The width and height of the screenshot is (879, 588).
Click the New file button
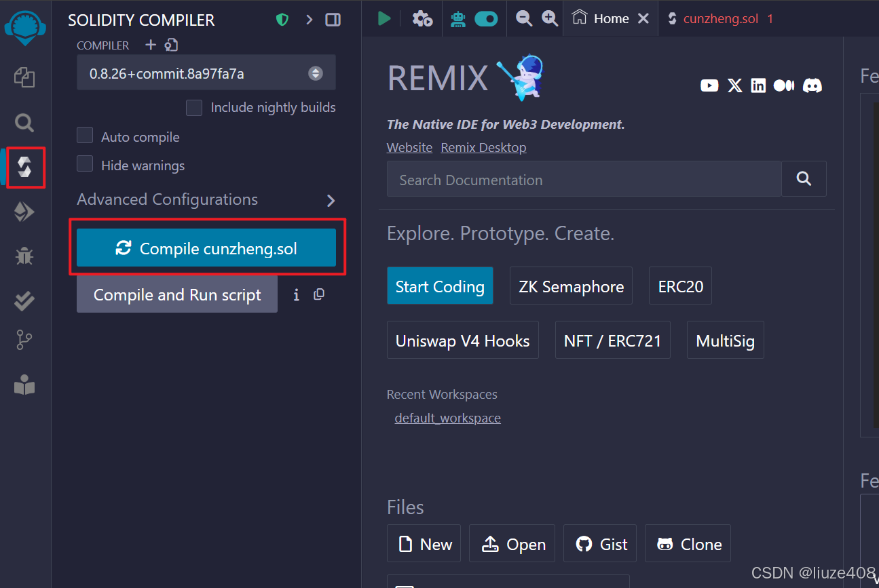(x=424, y=543)
